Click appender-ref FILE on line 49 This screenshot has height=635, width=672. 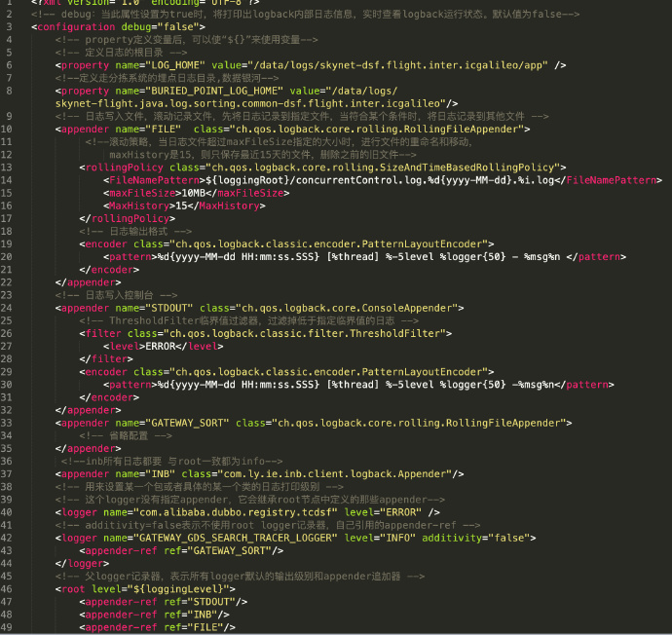click(157, 627)
